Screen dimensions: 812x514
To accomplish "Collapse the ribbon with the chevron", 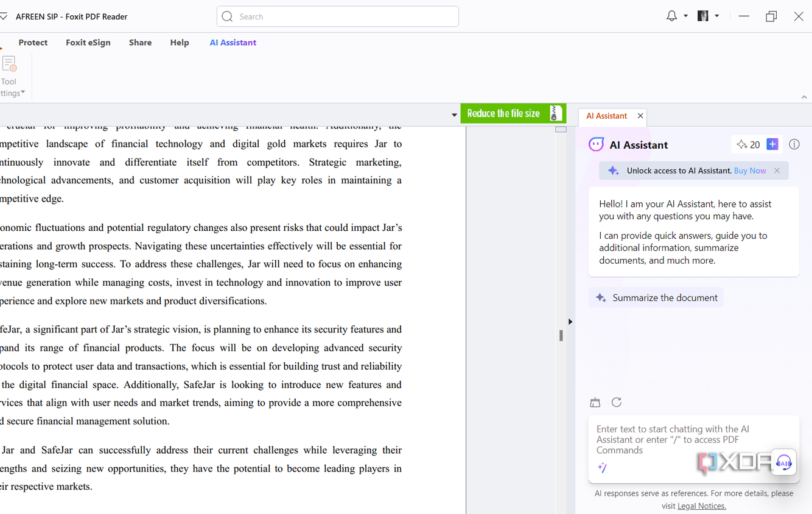I will pos(804,97).
